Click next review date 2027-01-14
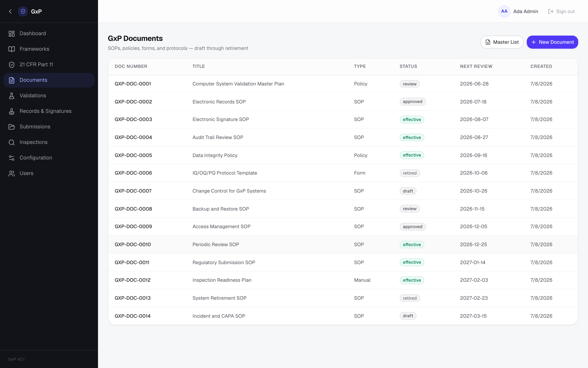The height and width of the screenshot is (368, 588). [473, 262]
